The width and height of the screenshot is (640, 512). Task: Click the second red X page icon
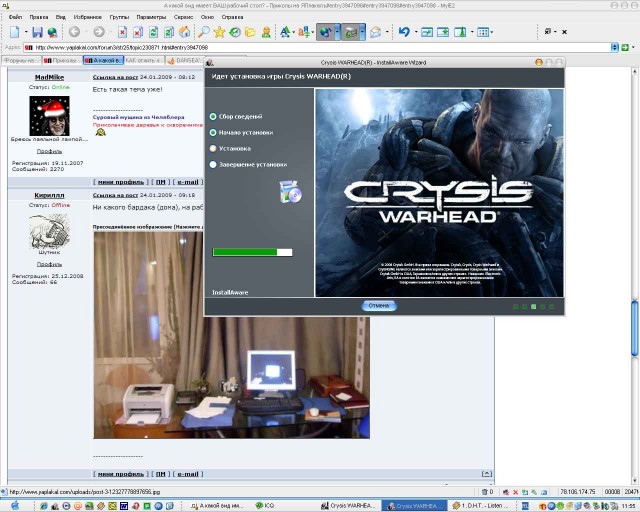coord(138,32)
